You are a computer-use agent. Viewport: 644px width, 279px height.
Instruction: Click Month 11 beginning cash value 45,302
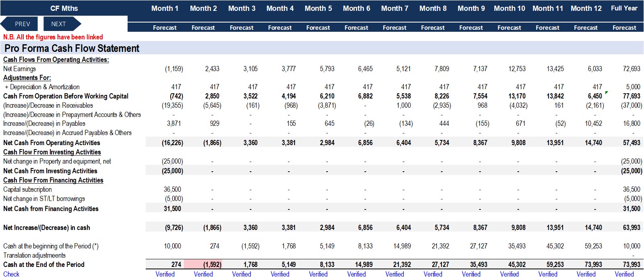(x=555, y=246)
